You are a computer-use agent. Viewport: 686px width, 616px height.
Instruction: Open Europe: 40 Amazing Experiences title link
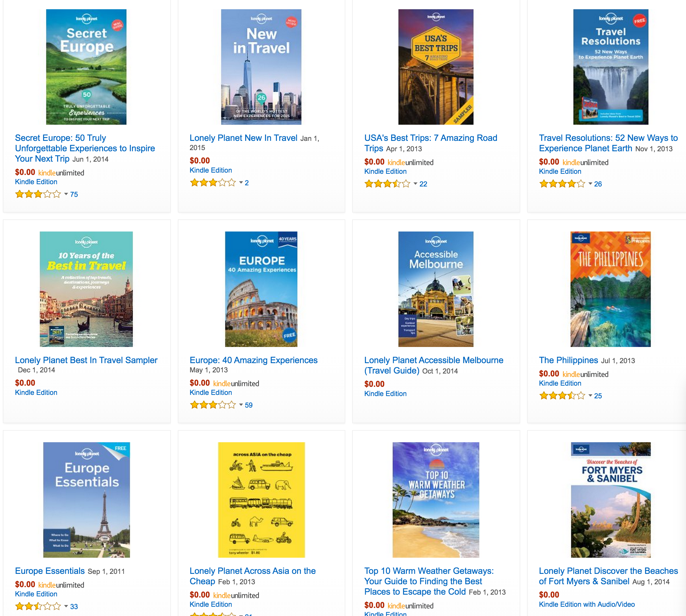pyautogui.click(x=253, y=360)
